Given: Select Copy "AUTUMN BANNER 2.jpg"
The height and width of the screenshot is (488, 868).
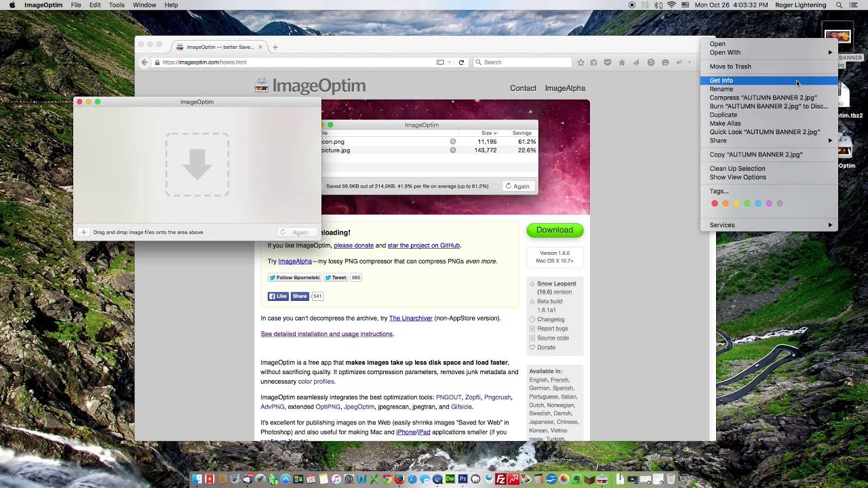Looking at the screenshot, I should tap(769, 155).
